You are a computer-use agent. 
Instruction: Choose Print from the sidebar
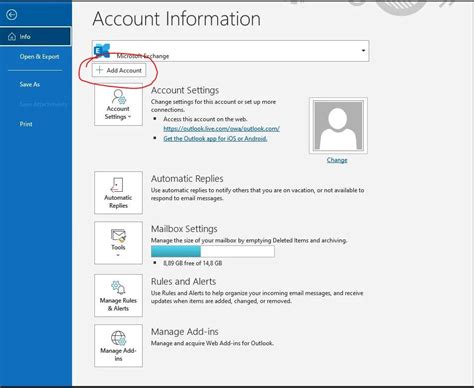tap(26, 124)
